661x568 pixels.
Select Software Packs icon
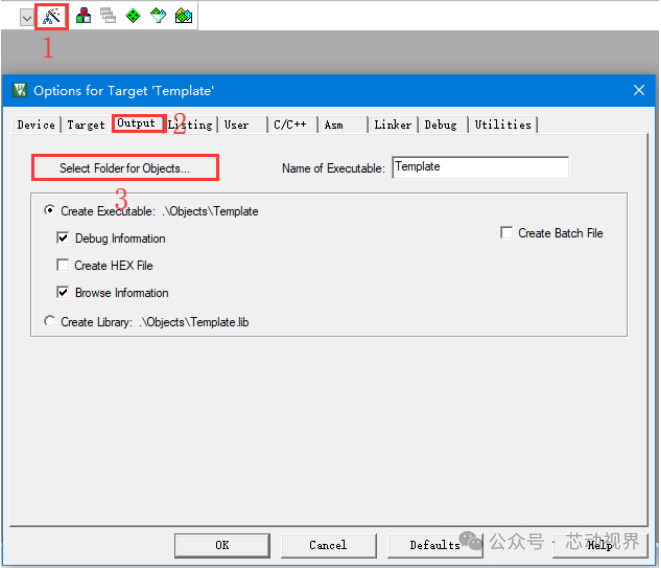pyautogui.click(x=158, y=16)
